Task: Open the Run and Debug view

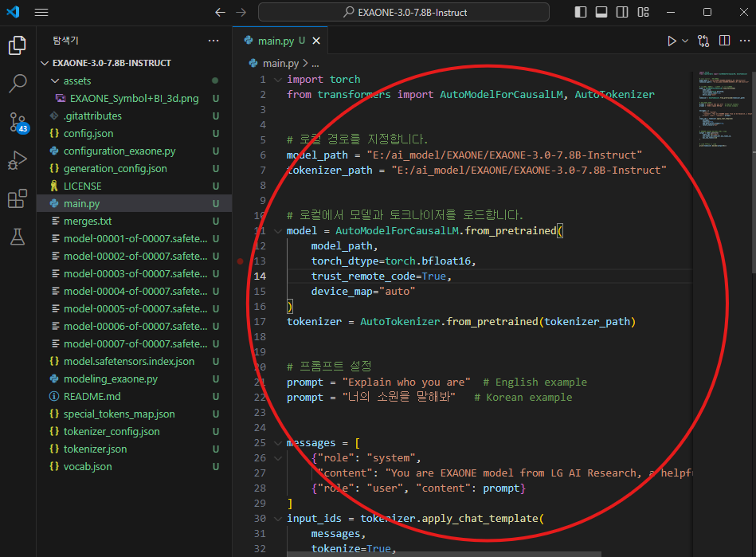Action: [18, 160]
